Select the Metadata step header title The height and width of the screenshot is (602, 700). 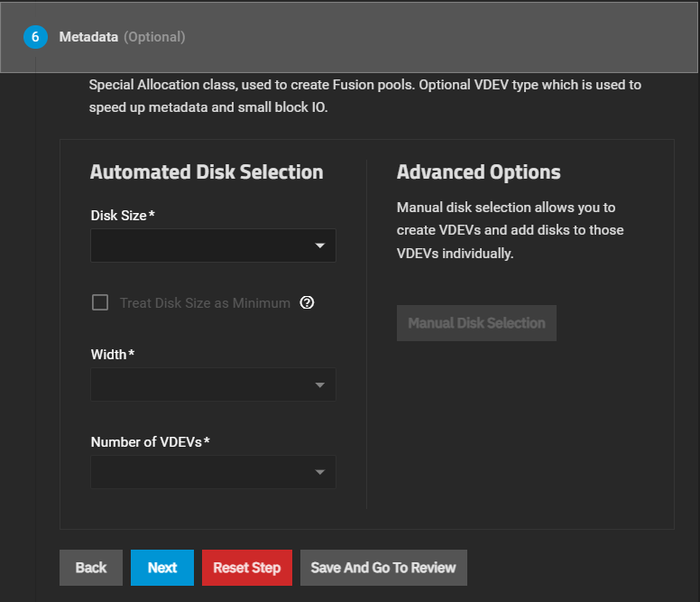pyautogui.click(x=88, y=37)
